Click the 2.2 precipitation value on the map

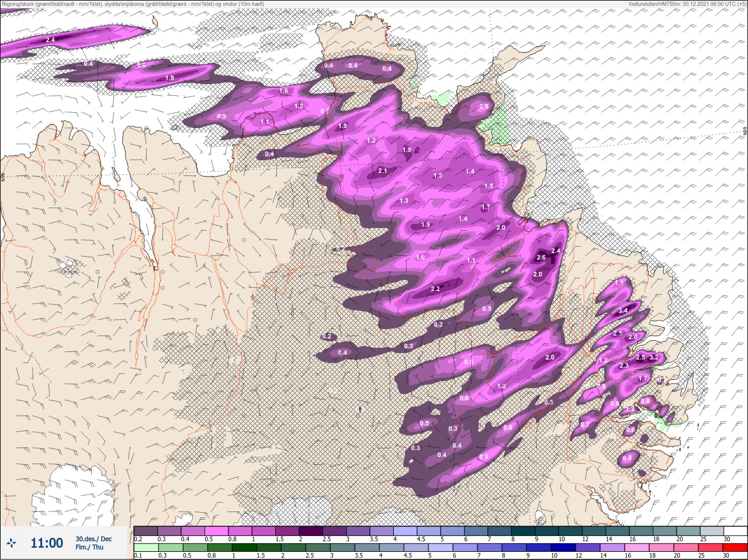point(435,289)
